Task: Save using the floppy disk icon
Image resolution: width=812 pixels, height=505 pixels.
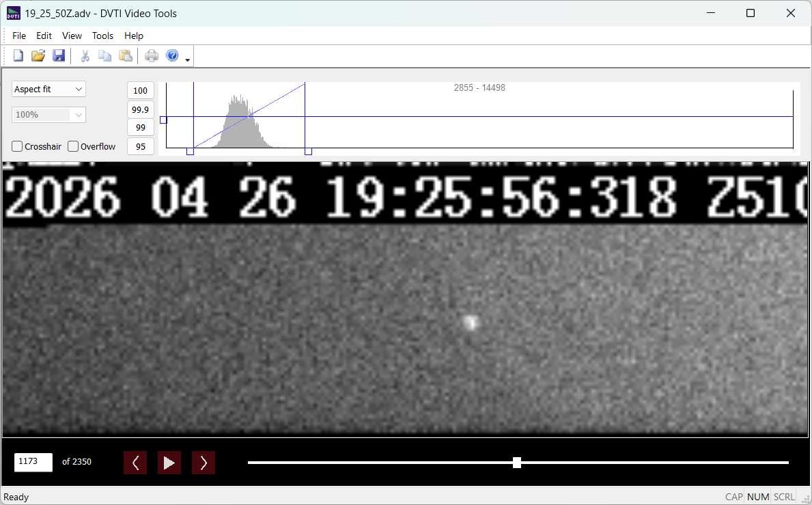Action: tap(59, 55)
